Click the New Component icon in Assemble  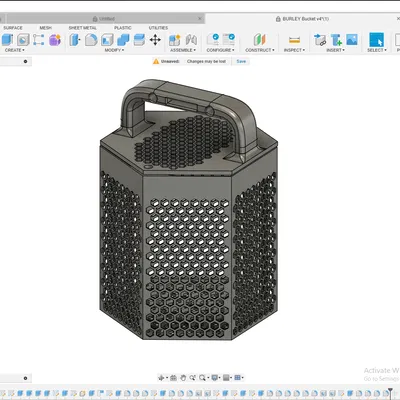coord(175,40)
